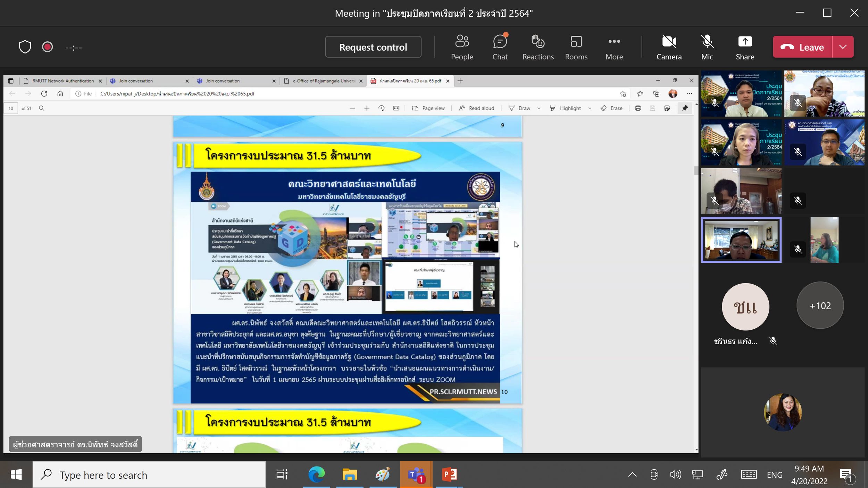Image resolution: width=868 pixels, height=488 pixels.
Task: Zoom in the PDF
Action: click(x=367, y=108)
